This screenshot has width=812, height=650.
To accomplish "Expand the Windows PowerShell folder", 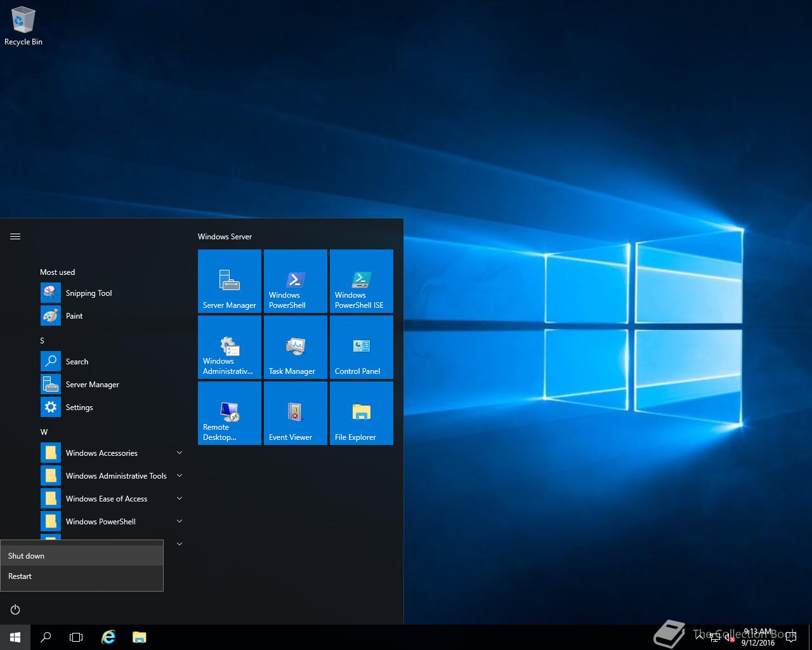I will (x=180, y=521).
